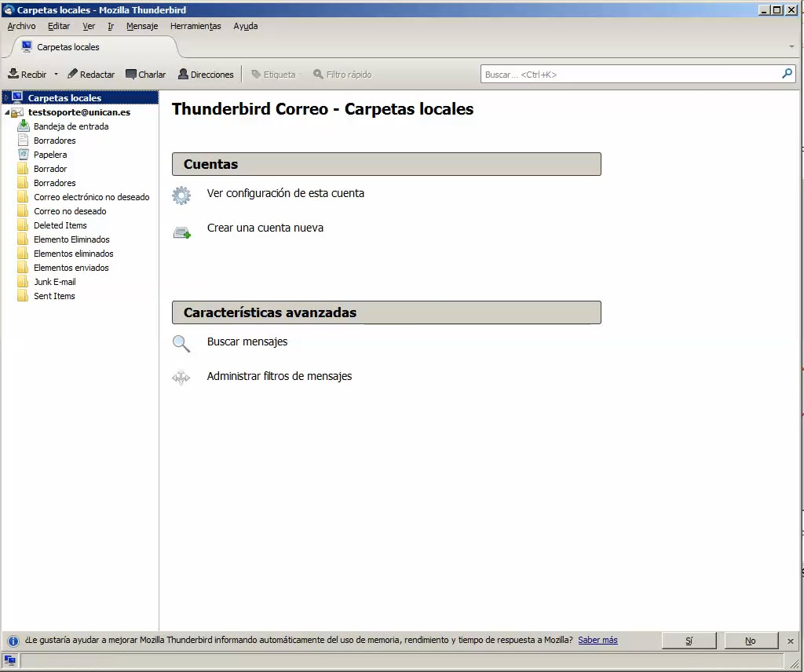
Task: Select the second Borradores folder with yellow icon
Action: pyautogui.click(x=54, y=183)
